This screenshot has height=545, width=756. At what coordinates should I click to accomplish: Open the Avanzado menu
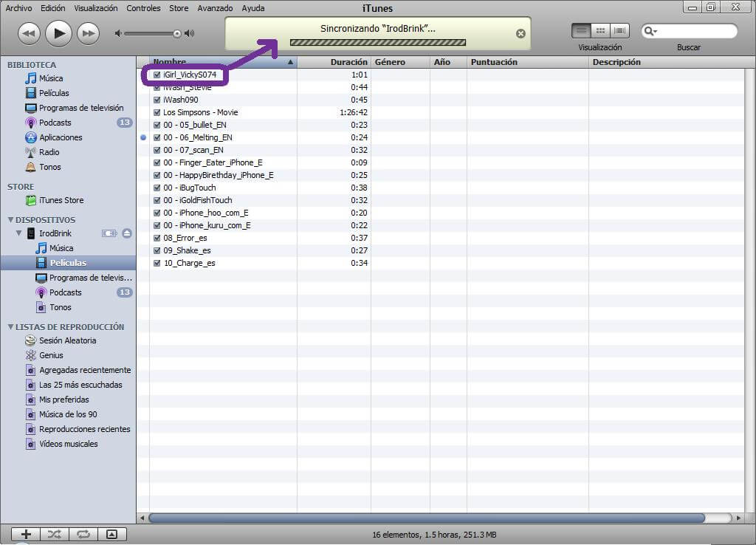[215, 8]
